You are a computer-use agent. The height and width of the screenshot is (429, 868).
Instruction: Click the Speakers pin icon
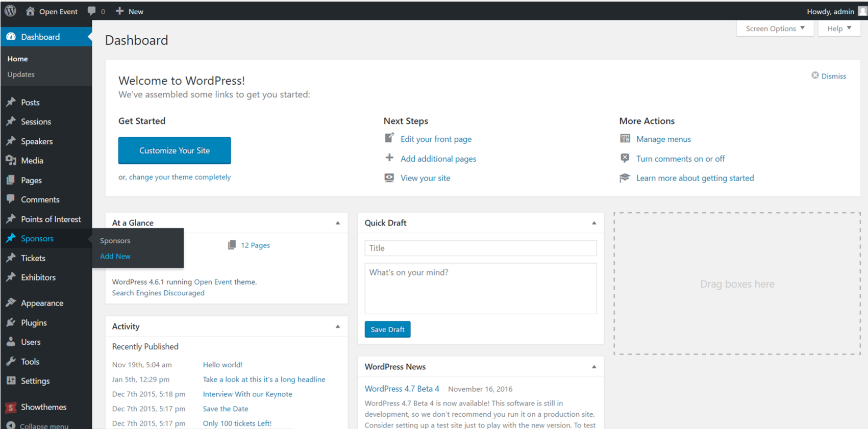click(11, 141)
